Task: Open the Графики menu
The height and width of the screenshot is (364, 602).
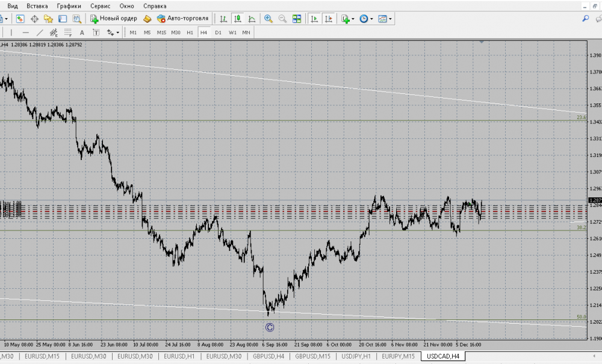Action: pyautogui.click(x=69, y=6)
